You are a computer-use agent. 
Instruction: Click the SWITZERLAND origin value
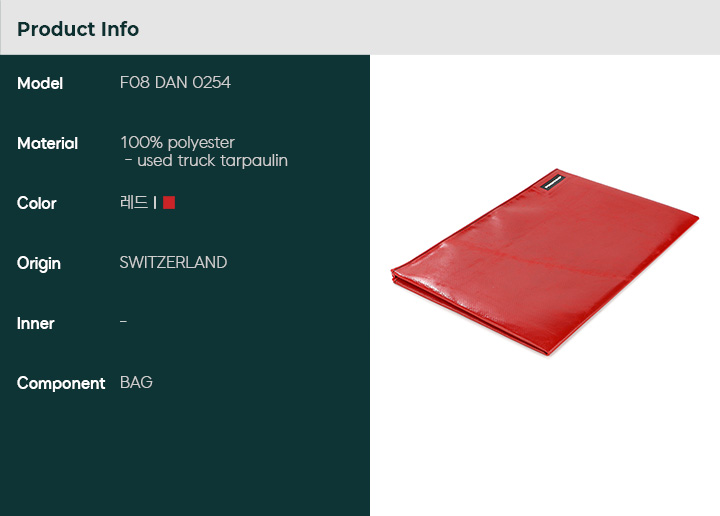point(173,262)
